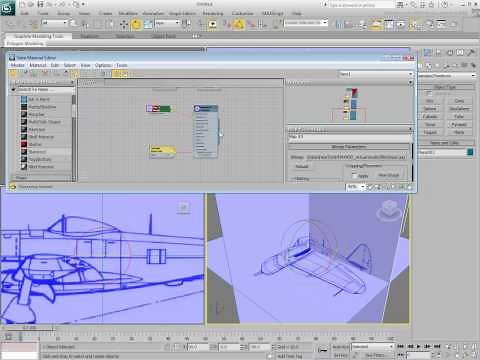Click the Reload bitmap button
The width and height of the screenshot is (480, 360).
click(302, 167)
